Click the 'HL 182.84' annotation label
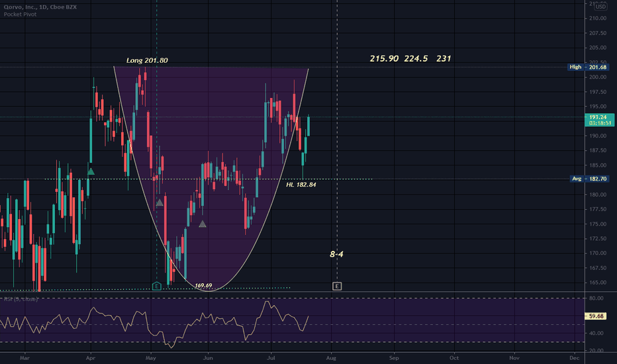617x364 pixels. click(x=301, y=185)
